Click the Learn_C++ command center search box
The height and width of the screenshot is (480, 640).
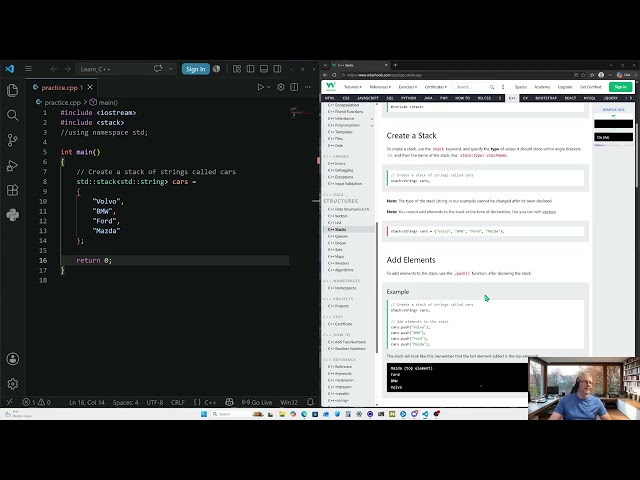point(112,69)
